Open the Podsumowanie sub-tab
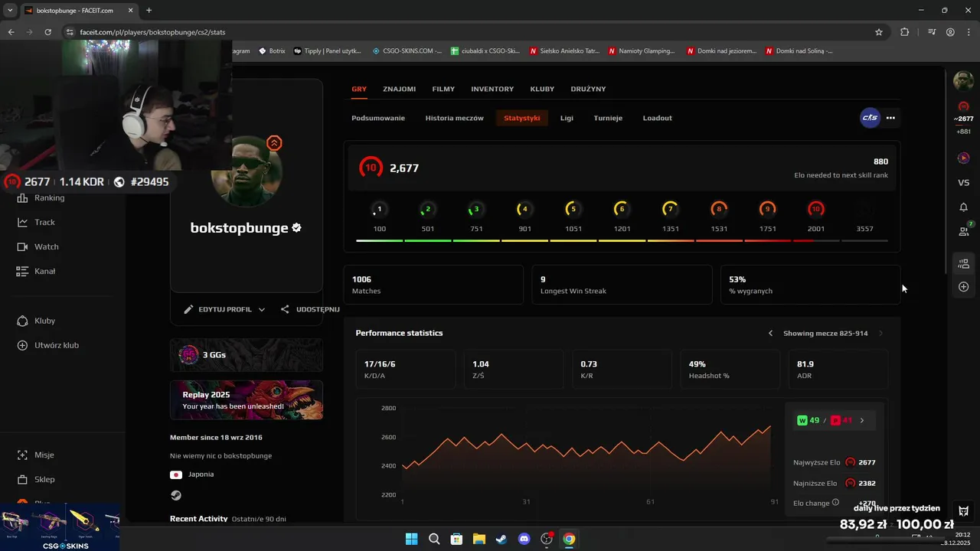Image resolution: width=980 pixels, height=551 pixels. pyautogui.click(x=378, y=118)
